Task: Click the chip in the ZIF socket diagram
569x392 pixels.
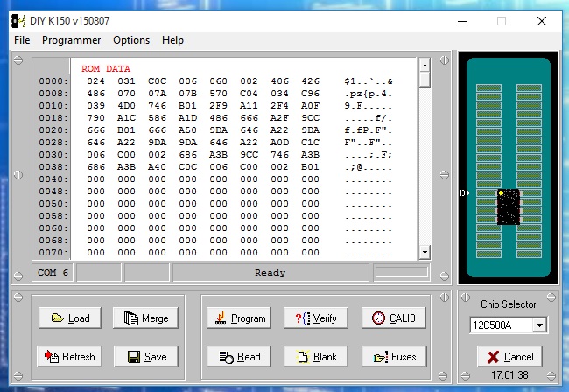Action: [x=509, y=206]
